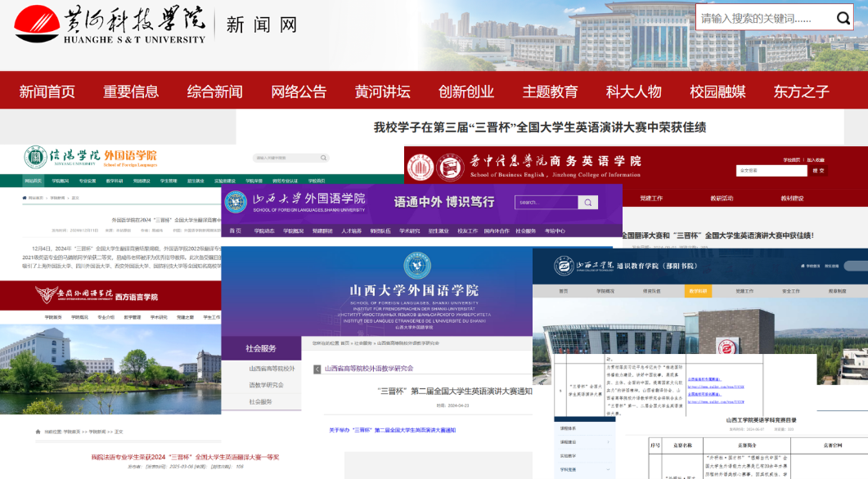Click 教材建设 in the Jinzhong navbar

click(x=792, y=198)
